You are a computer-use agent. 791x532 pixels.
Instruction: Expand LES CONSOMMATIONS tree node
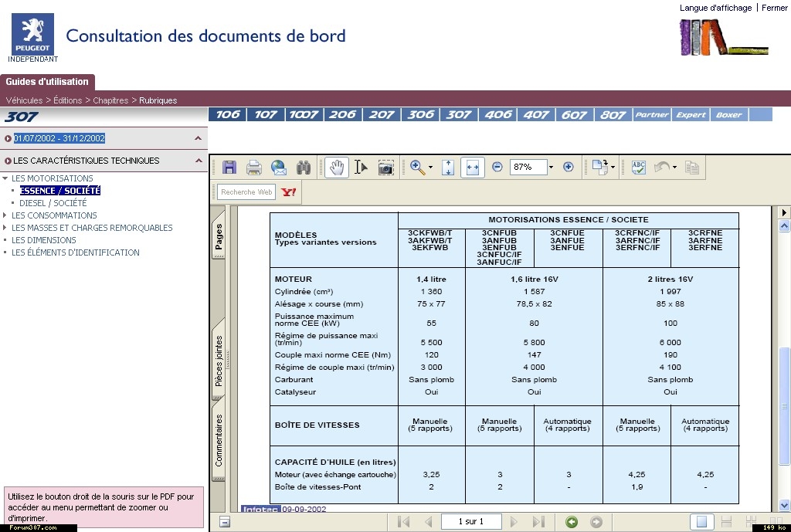click(5, 215)
